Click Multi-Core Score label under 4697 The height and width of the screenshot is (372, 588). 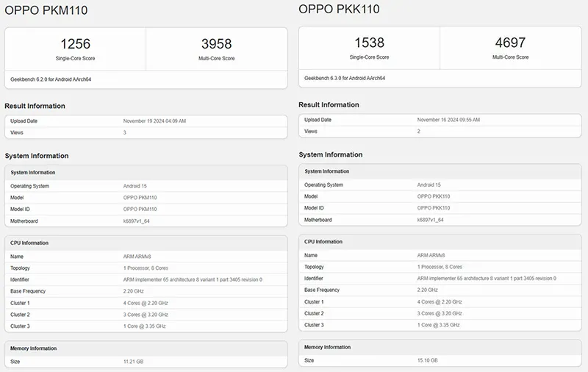[x=510, y=58]
